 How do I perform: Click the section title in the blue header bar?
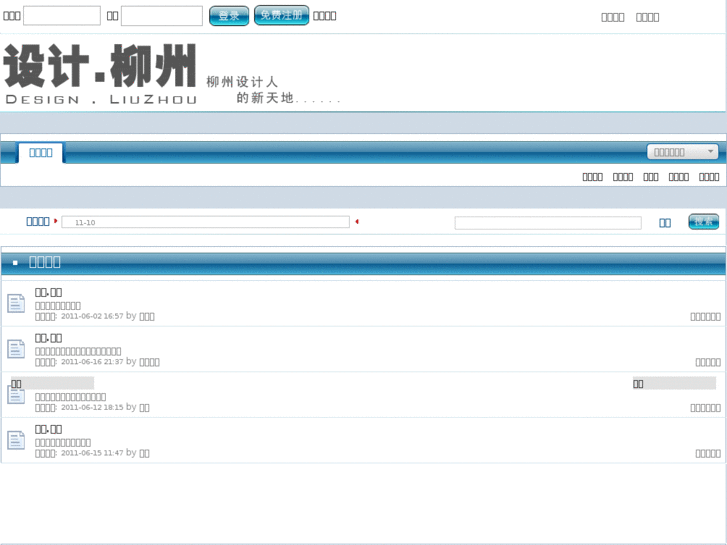[45, 263]
